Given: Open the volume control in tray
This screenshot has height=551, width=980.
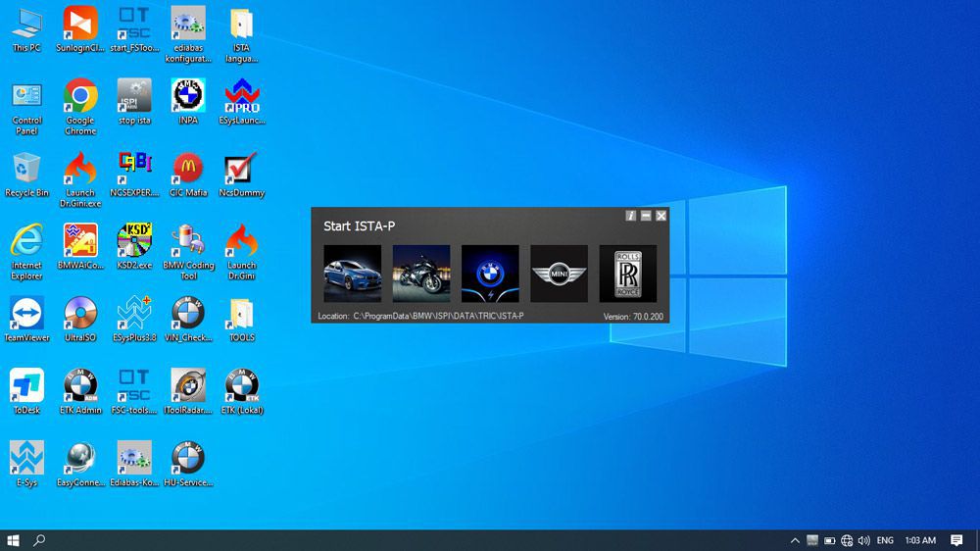Looking at the screenshot, I should [x=863, y=541].
